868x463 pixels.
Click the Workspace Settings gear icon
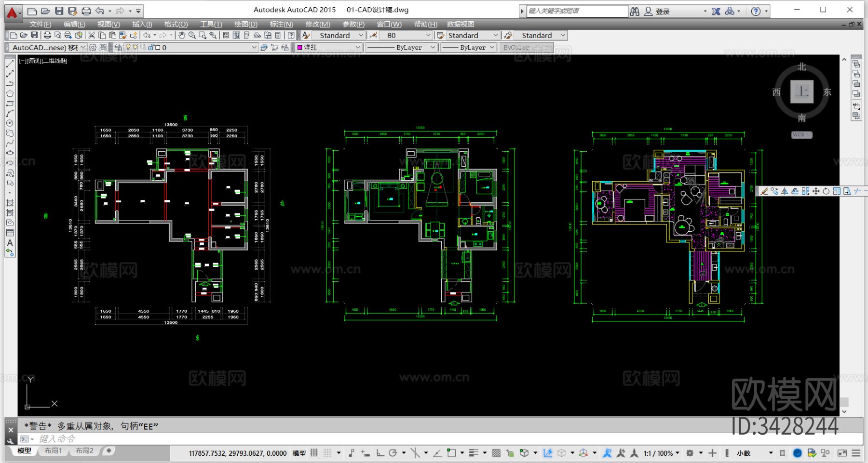(93, 47)
